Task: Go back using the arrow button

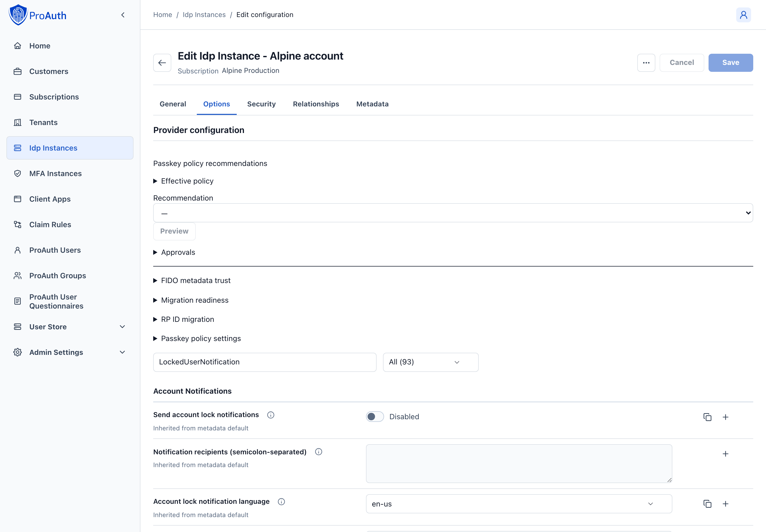Action: click(162, 63)
